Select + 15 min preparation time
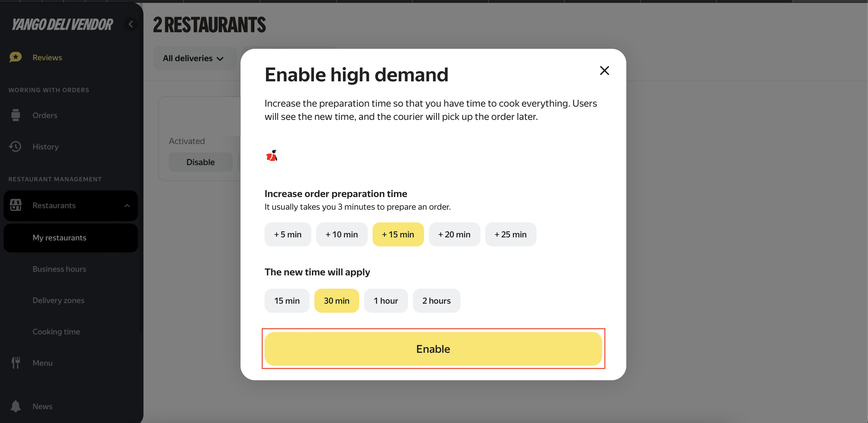868x423 pixels. 398,234
